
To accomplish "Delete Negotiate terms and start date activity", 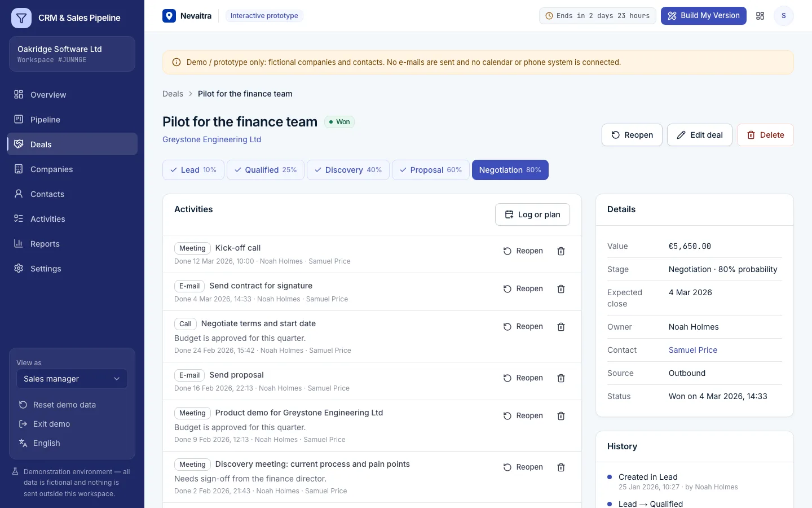I will (561, 327).
